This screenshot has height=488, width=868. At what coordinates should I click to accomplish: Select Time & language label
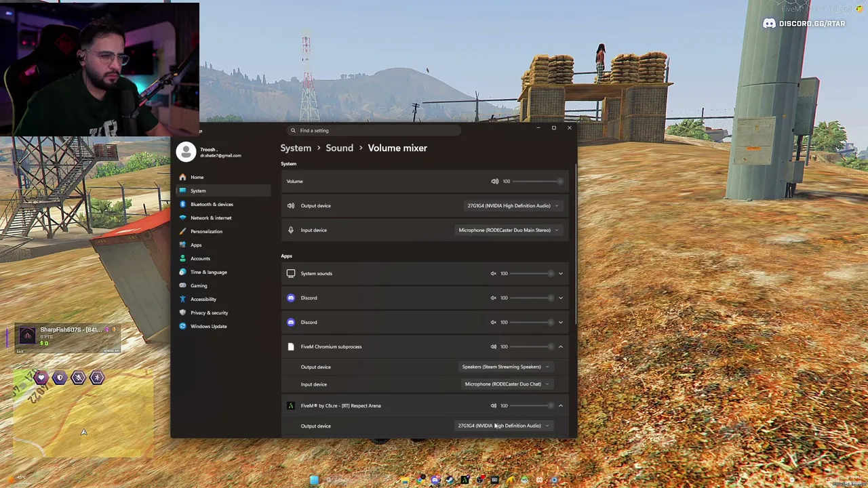[x=209, y=272]
